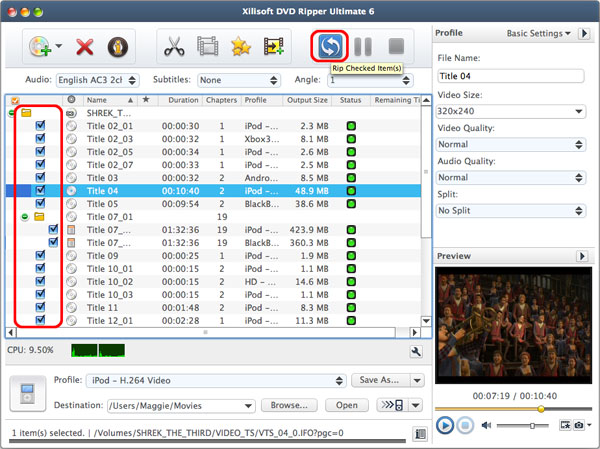This screenshot has height=449, width=600.
Task: Click the iPod device profile icon
Action: pos(28,393)
